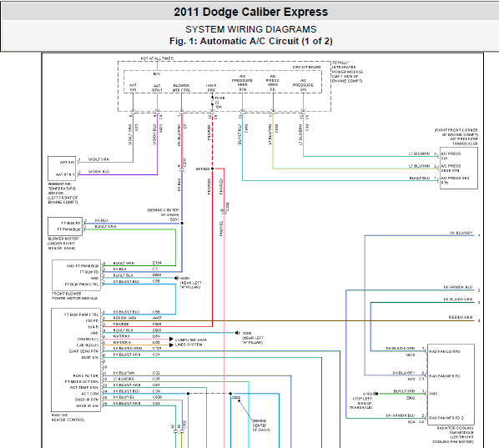The width and height of the screenshot is (499, 448).
Task: Click the "GND FT PWM BLW" pin label
Action: click(x=83, y=266)
